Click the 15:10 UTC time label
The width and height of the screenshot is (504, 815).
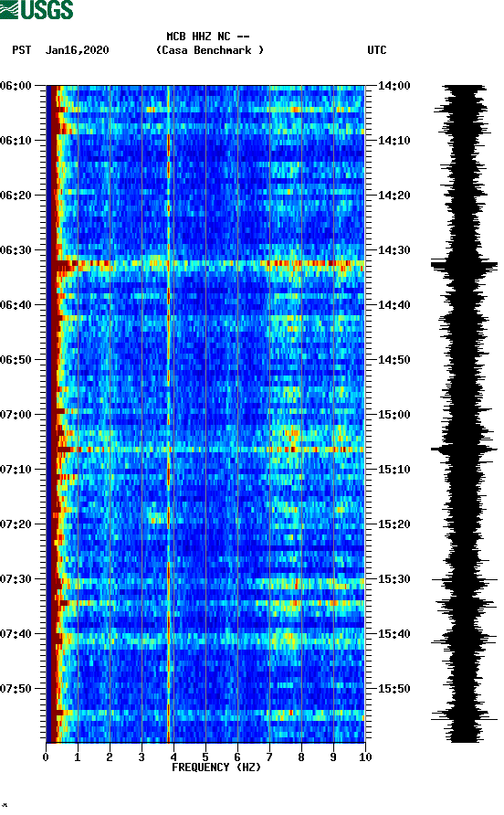coord(394,470)
